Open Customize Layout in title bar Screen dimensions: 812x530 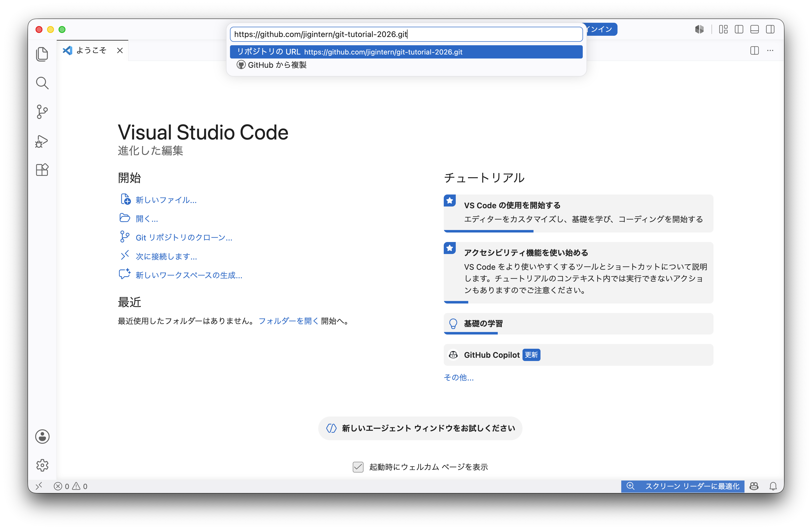[x=723, y=29]
